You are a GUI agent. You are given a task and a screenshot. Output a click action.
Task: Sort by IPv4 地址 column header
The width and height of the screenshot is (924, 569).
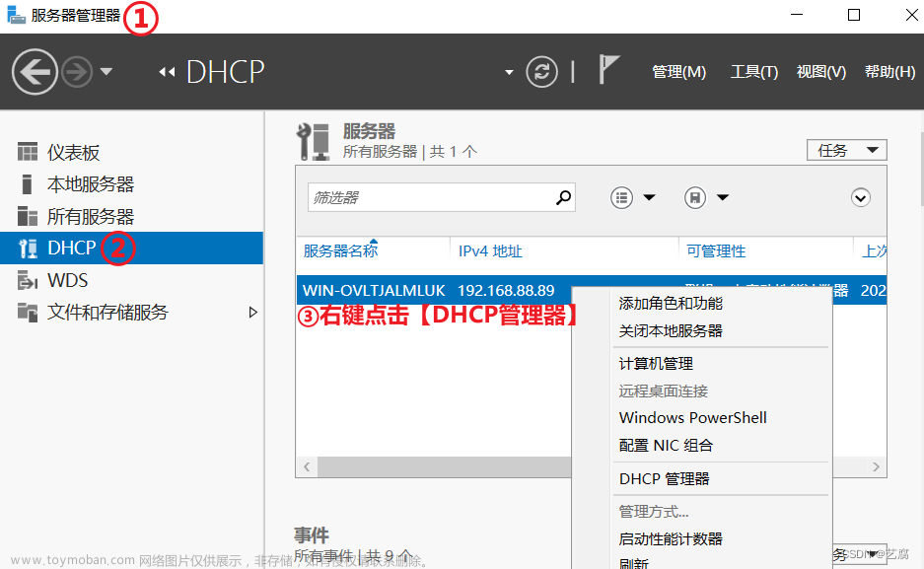click(490, 251)
